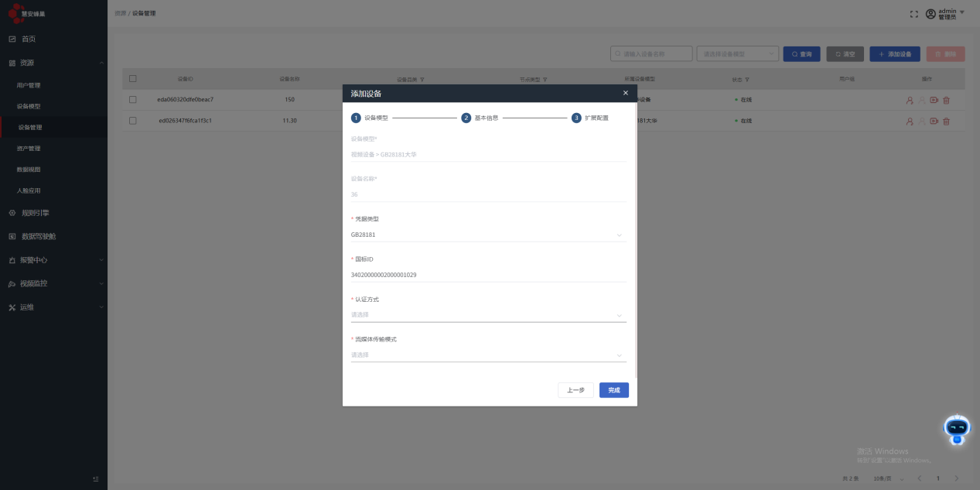Click the chat robot assistant icon
The image size is (980, 490).
957,429
